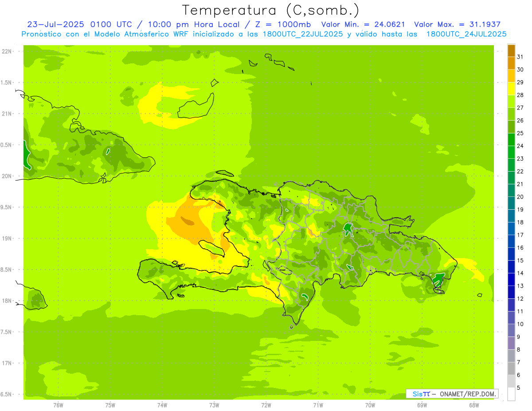
Task: Click the '1800UTC_22JUL2025' initialization time
Action: [x=303, y=34]
